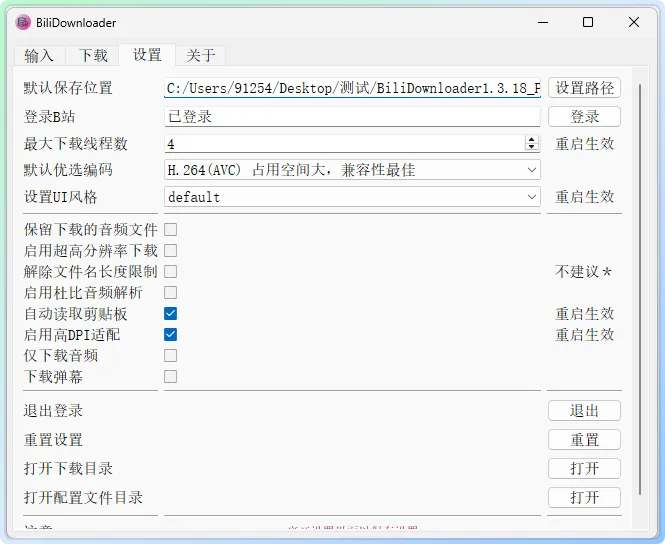Click 重启生效 note beside thread count

pos(584,144)
